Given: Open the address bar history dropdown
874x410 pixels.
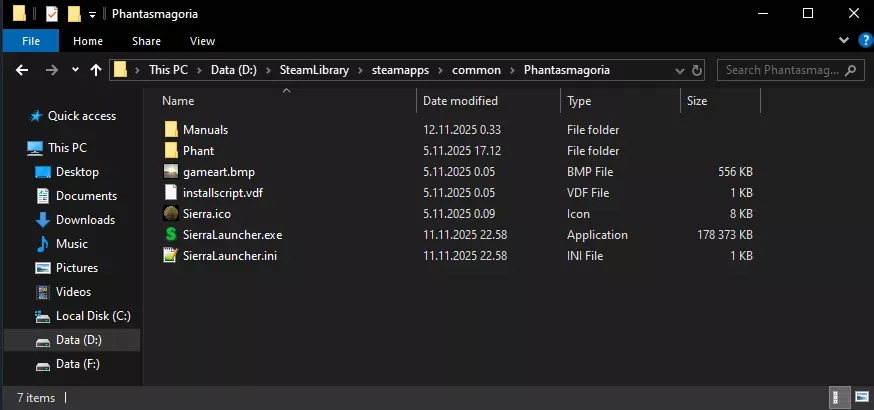Looking at the screenshot, I should pyautogui.click(x=680, y=70).
